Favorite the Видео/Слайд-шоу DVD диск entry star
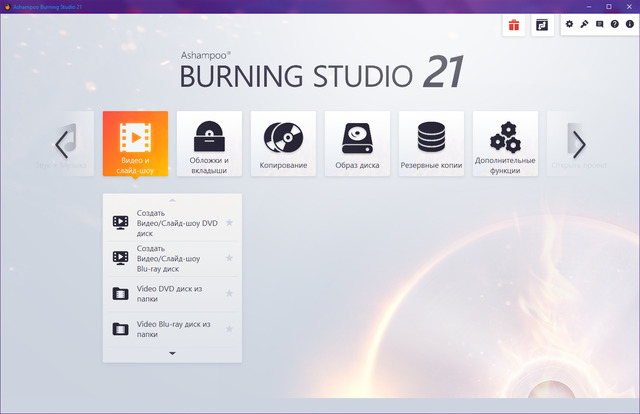Viewport: 640px width, 414px height. (x=229, y=223)
